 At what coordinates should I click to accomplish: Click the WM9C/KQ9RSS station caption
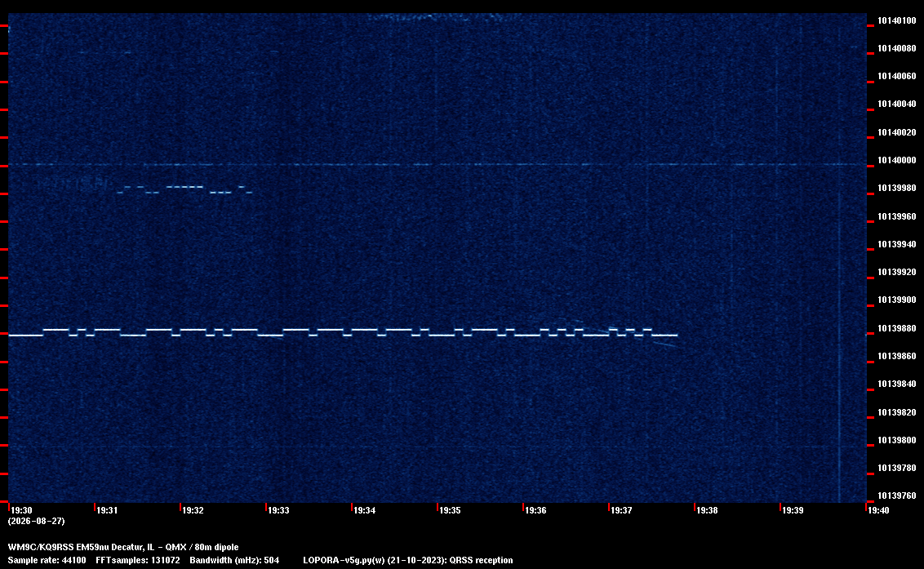[x=123, y=547]
